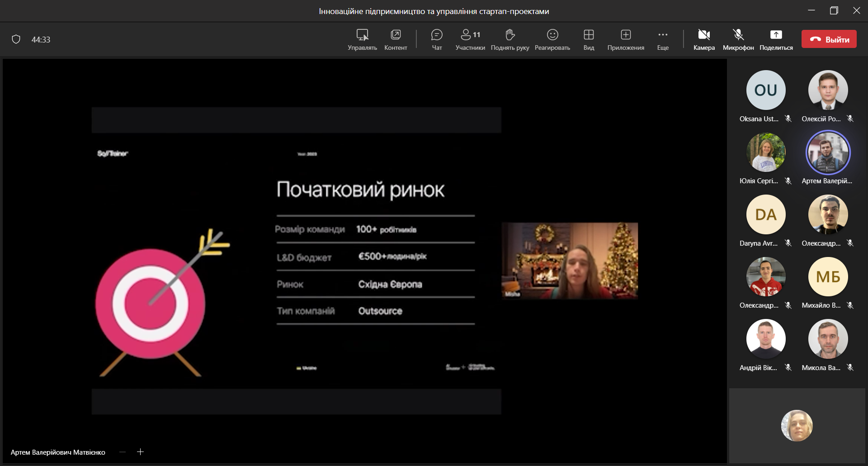Show the Участники participants list
This screenshot has height=466, width=868.
point(470,39)
